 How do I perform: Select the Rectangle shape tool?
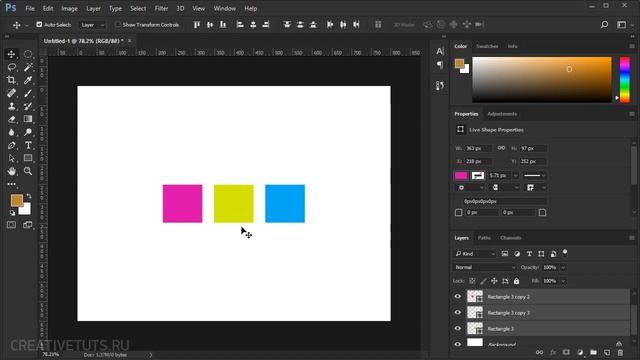[x=28, y=158]
